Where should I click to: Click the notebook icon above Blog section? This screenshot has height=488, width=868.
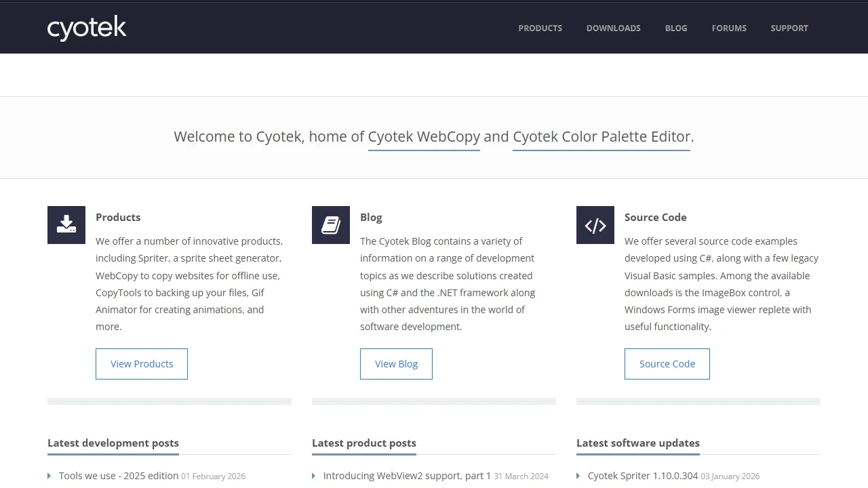pyautogui.click(x=330, y=224)
